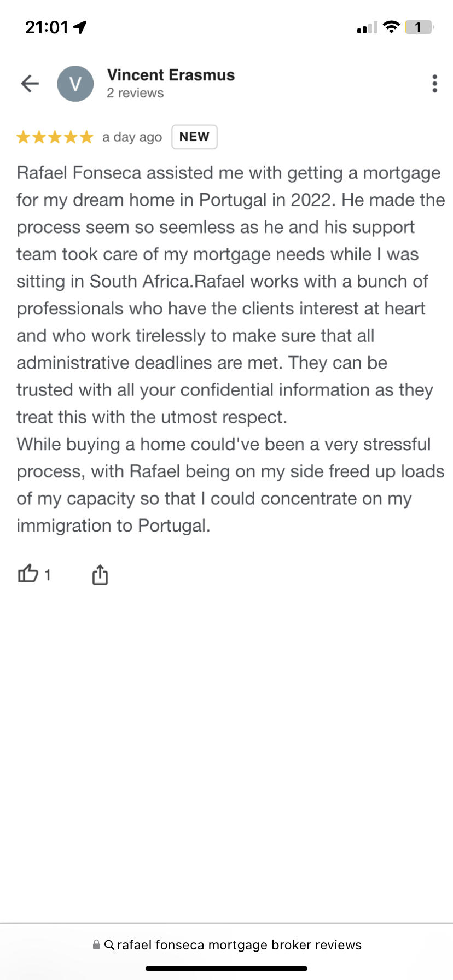
Task: Tap the padlock icon in address bar
Action: tap(96, 944)
